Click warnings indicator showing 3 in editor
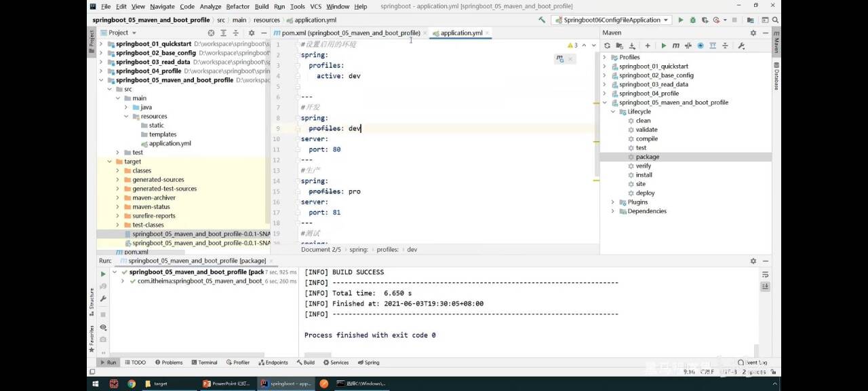 [x=571, y=45]
